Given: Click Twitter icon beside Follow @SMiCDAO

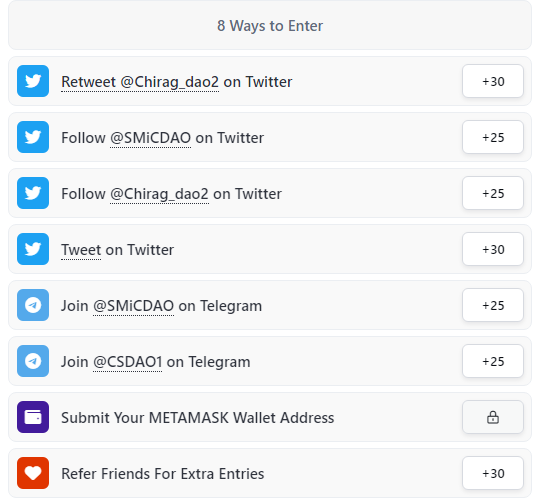Looking at the screenshot, I should pos(33,137).
